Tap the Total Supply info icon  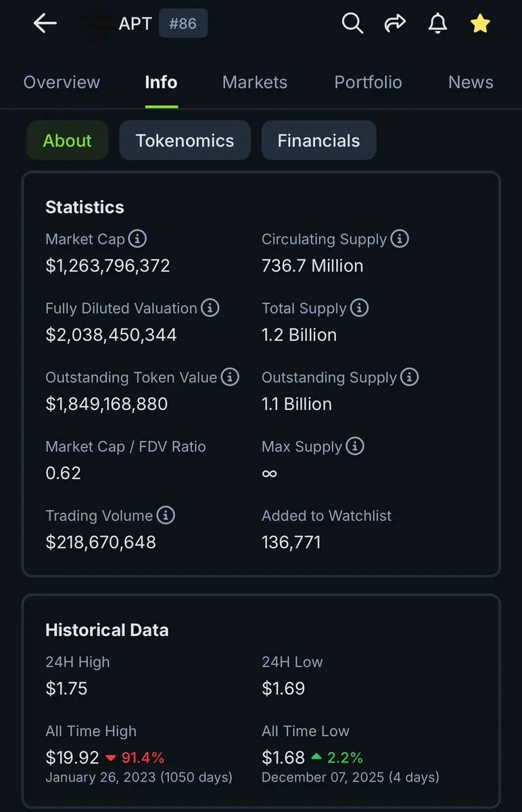point(359,308)
